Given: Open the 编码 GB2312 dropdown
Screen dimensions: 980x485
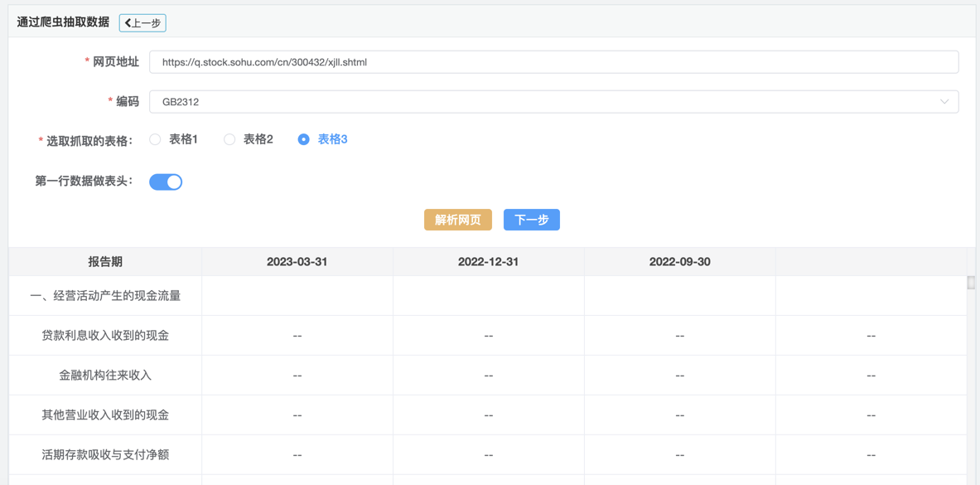Looking at the screenshot, I should (x=553, y=102).
